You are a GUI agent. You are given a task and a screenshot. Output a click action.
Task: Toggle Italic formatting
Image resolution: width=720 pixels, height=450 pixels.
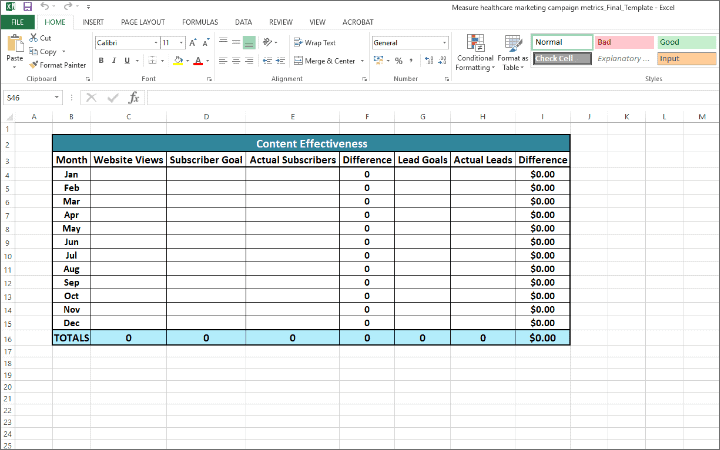(x=114, y=61)
